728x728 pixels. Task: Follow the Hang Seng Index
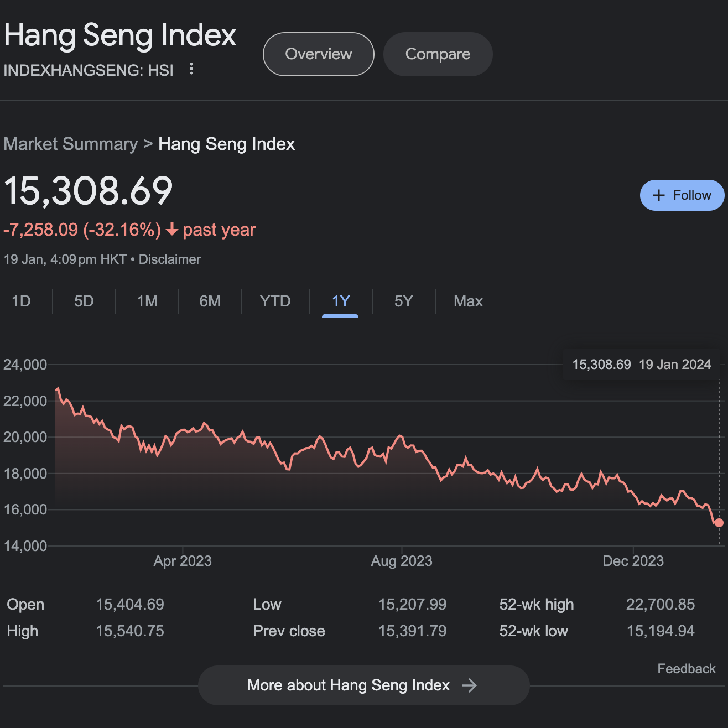682,195
